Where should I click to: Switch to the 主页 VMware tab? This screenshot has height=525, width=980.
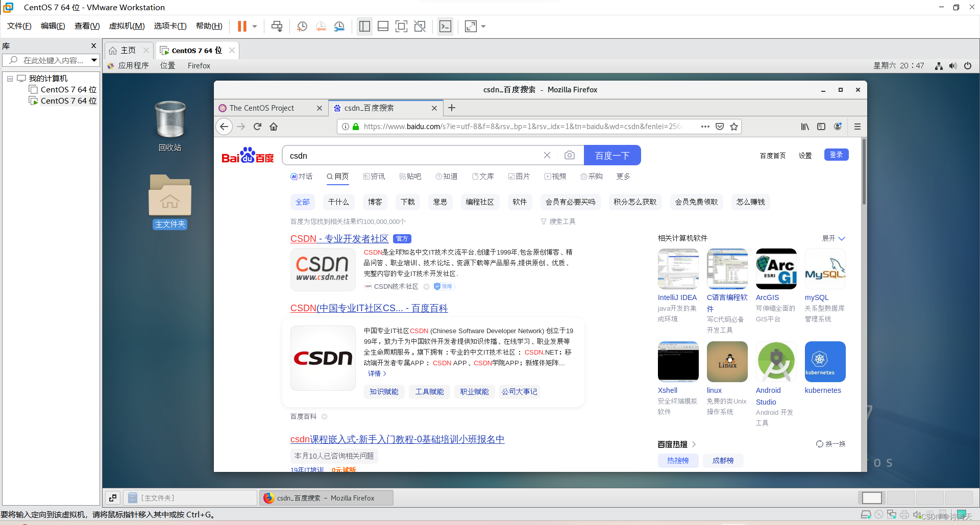[x=128, y=51]
